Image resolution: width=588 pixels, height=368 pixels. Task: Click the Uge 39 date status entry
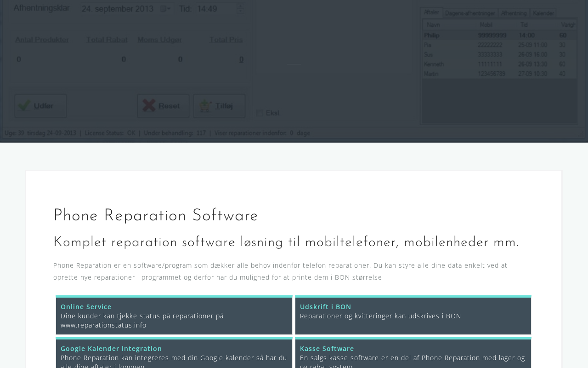coord(40,133)
